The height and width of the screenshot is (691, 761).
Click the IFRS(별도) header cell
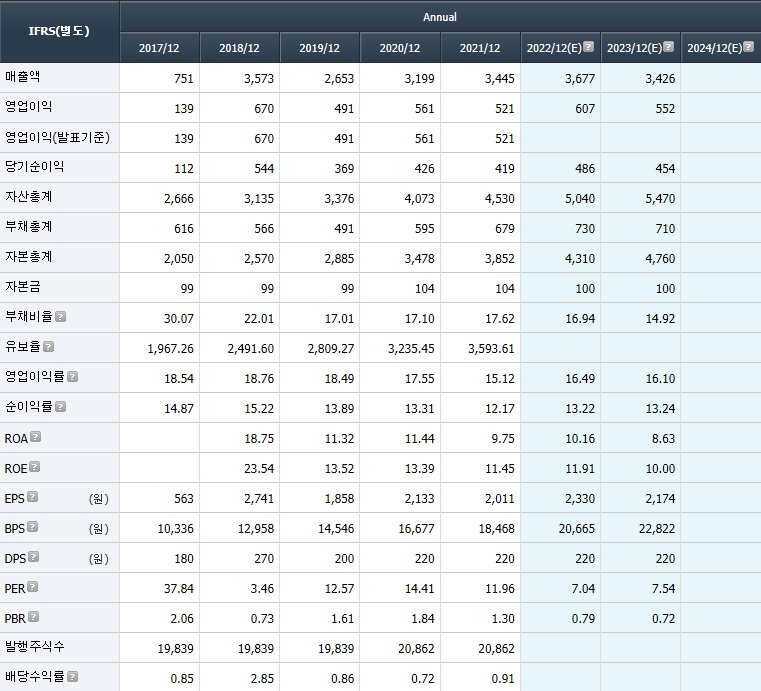[x=59, y=31]
